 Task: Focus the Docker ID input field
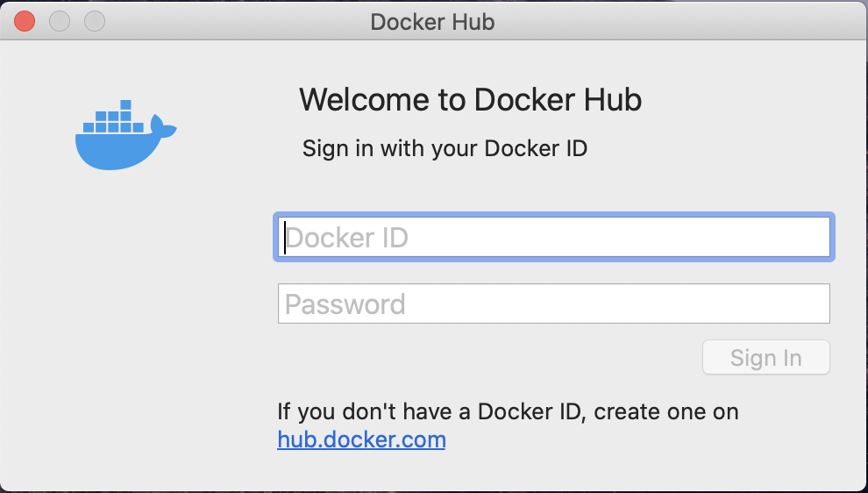(553, 237)
